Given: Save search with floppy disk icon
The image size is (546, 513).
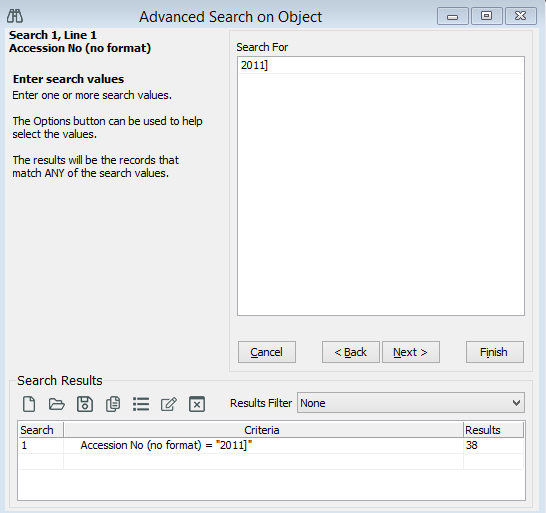Looking at the screenshot, I should (x=85, y=404).
